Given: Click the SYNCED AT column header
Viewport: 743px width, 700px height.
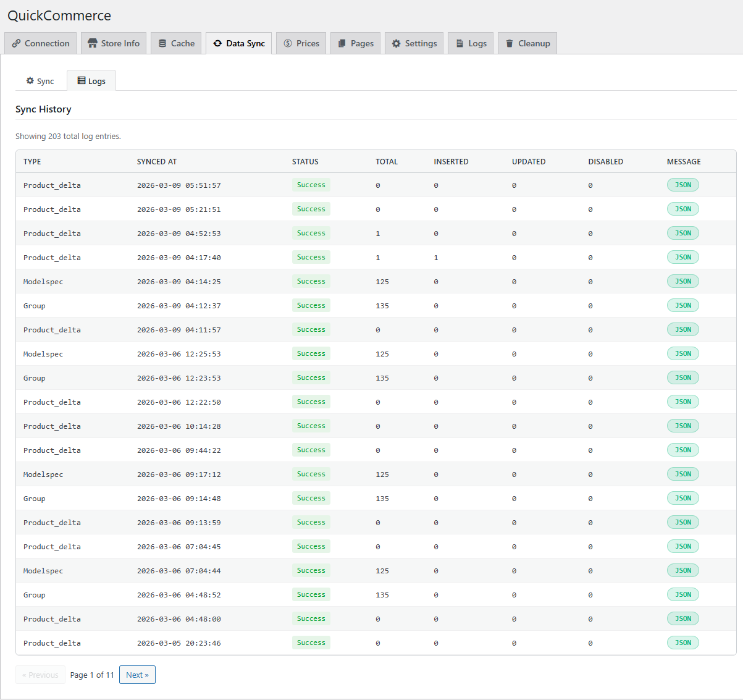Looking at the screenshot, I should coord(157,162).
